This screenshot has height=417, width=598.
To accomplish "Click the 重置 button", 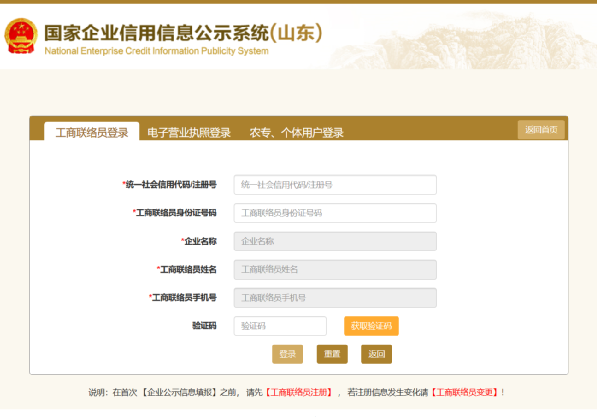I will (332, 354).
